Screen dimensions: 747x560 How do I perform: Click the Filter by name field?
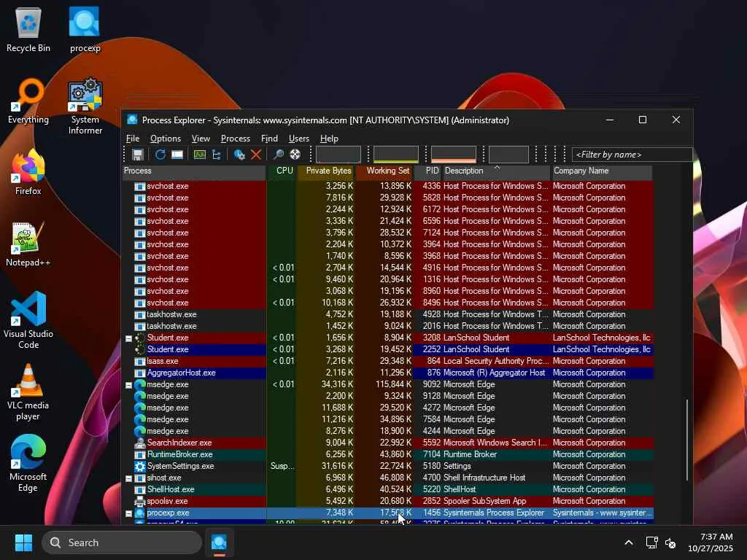click(x=632, y=155)
